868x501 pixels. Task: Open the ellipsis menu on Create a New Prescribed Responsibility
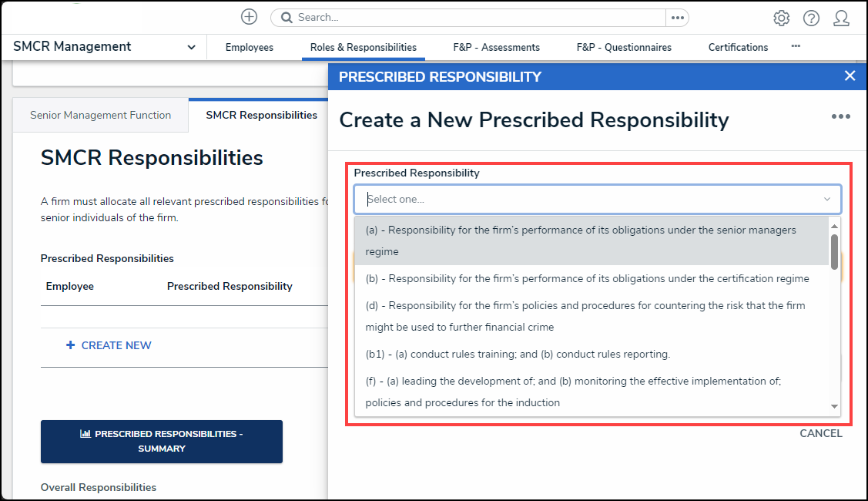pyautogui.click(x=840, y=116)
